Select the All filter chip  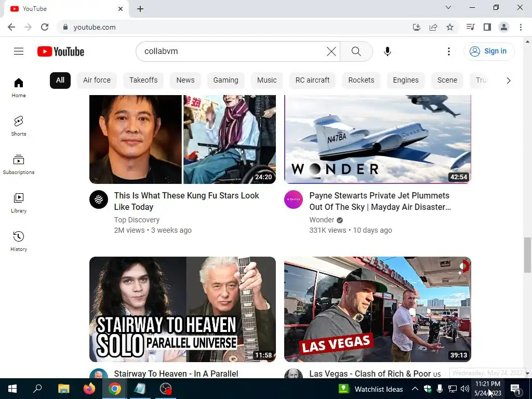point(60,81)
